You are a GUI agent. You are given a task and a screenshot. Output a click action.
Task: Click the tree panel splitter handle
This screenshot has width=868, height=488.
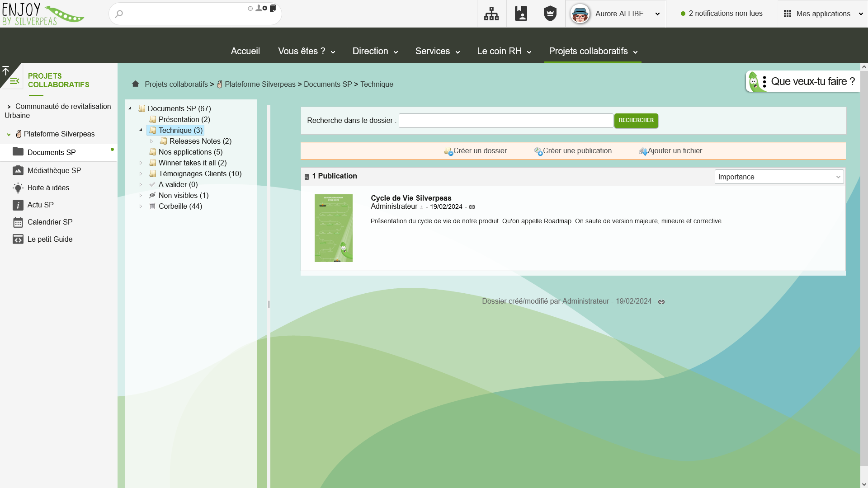[x=269, y=304]
